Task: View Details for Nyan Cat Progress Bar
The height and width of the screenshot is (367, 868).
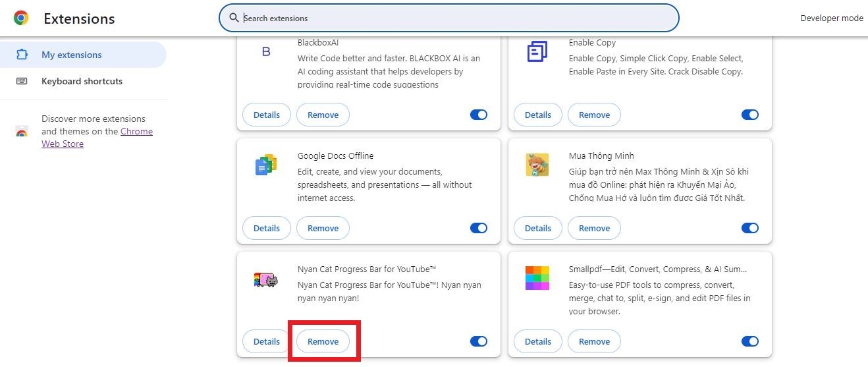Action: point(267,341)
